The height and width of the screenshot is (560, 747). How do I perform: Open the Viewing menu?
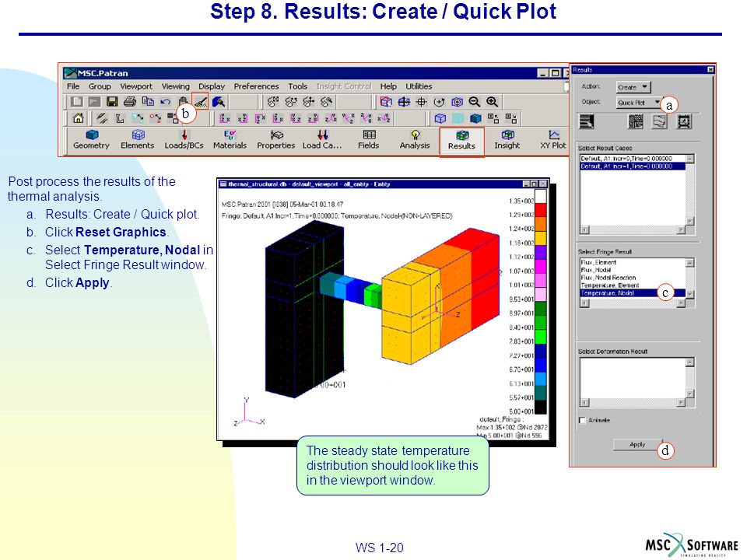click(175, 86)
